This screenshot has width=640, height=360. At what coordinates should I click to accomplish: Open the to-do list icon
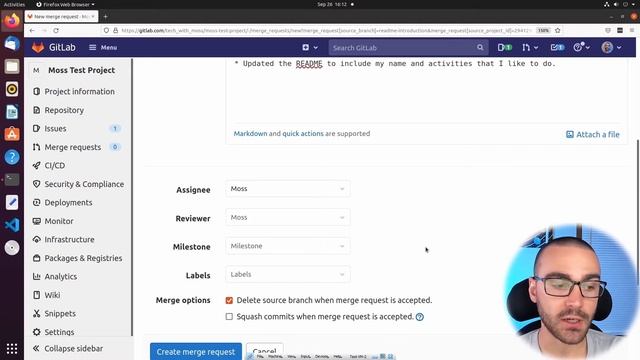pos(557,47)
